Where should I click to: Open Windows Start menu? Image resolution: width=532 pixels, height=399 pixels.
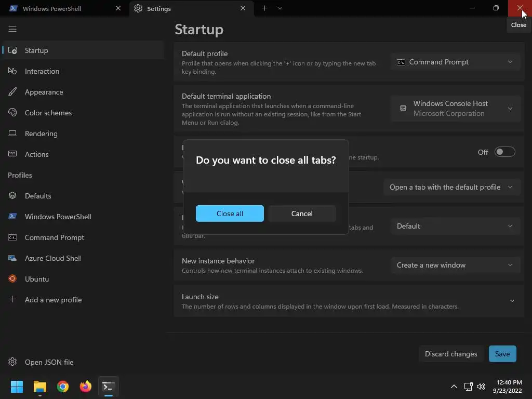point(17,387)
